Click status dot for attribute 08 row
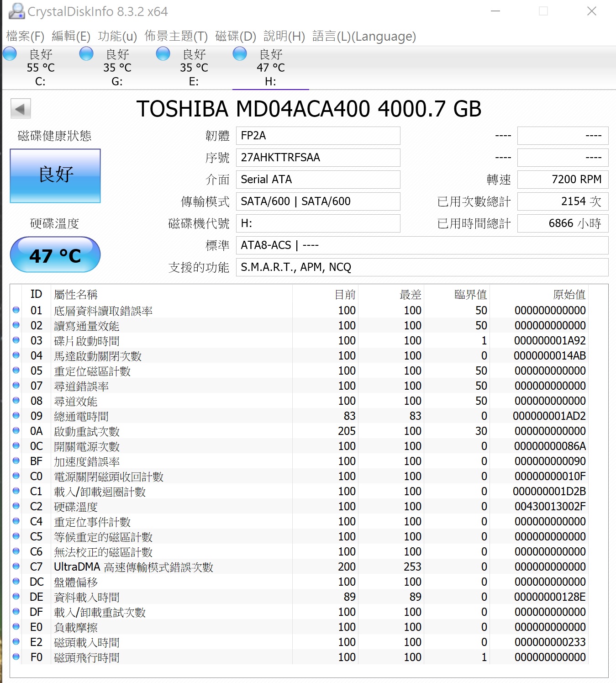The height and width of the screenshot is (683, 616). (16, 401)
